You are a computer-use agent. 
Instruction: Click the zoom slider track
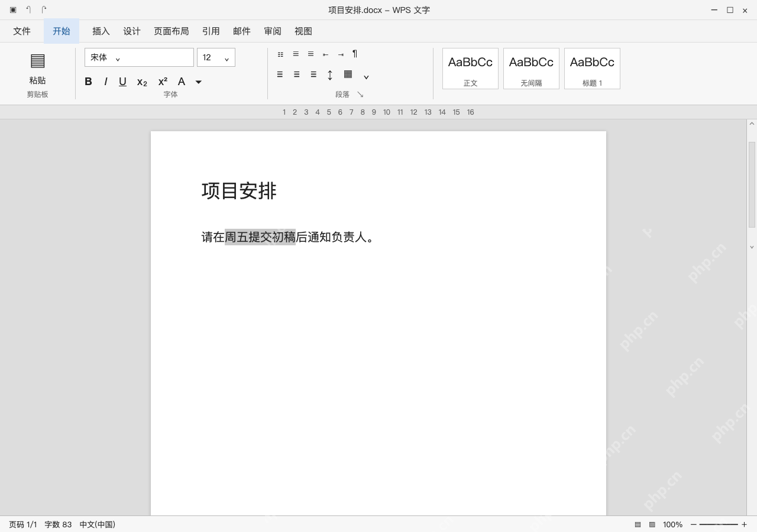click(719, 524)
